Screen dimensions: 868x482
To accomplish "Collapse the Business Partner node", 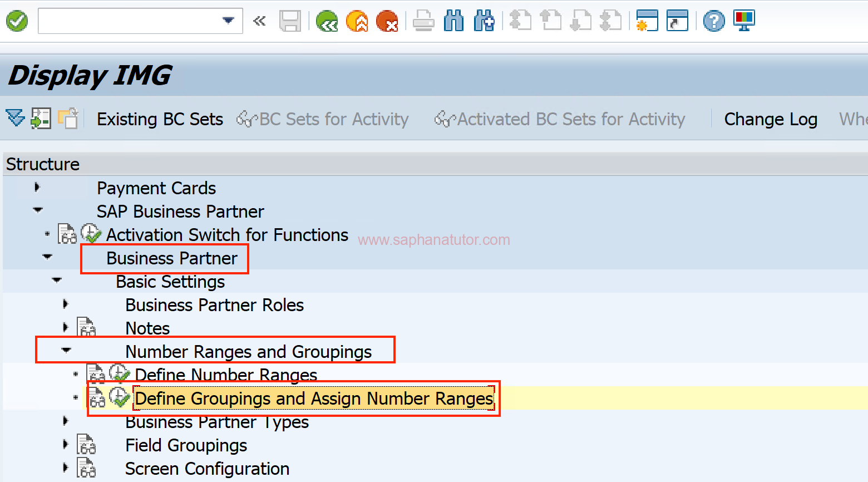I will click(47, 257).
